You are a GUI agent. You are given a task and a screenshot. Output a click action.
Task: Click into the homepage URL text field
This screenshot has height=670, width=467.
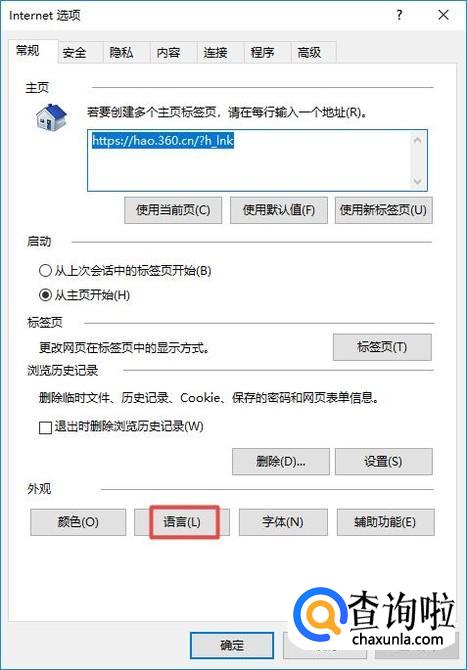[249, 160]
